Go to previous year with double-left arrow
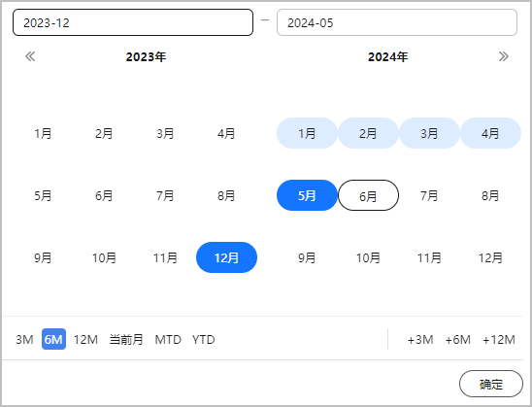 click(x=30, y=56)
